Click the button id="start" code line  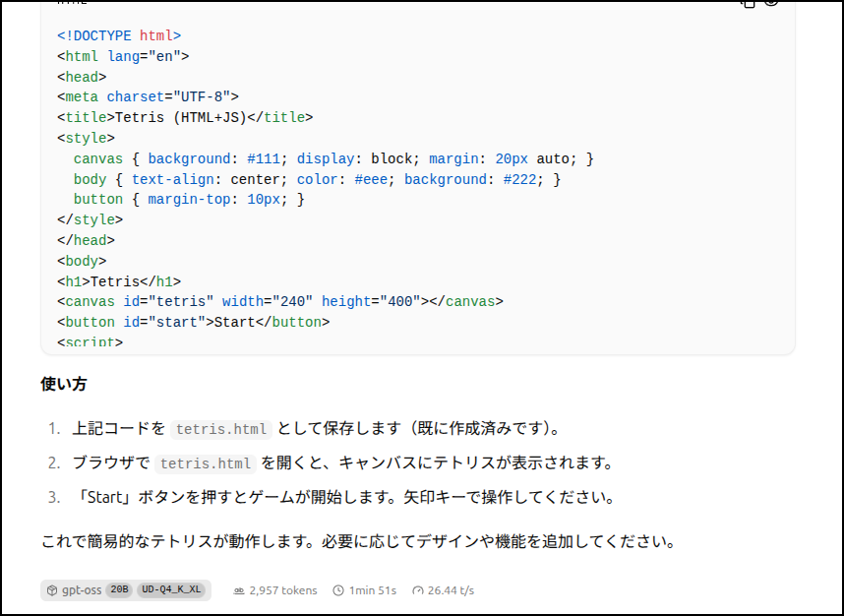coord(193,322)
